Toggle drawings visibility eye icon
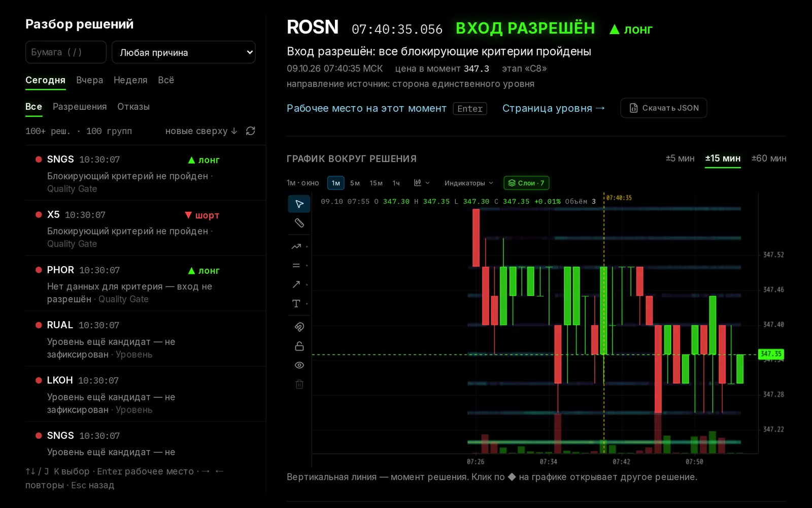Screen dimensions: 812x508 pyautogui.click(x=299, y=365)
